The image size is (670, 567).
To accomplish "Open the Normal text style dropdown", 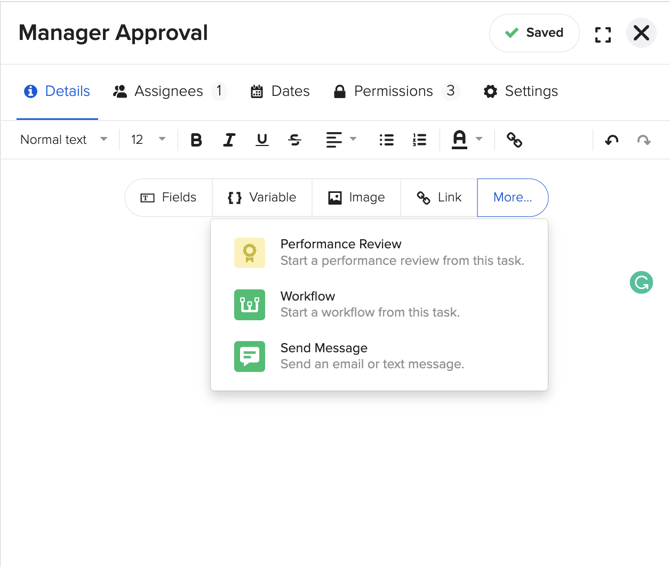I will [x=64, y=140].
